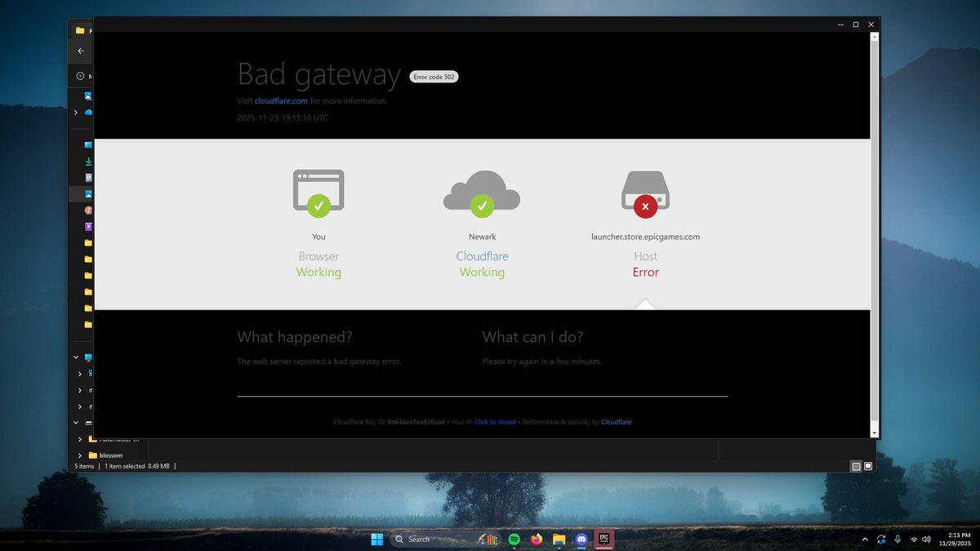The height and width of the screenshot is (551, 980).
Task: Open Documents icon in Explorer sidebar
Action: [x=88, y=177]
